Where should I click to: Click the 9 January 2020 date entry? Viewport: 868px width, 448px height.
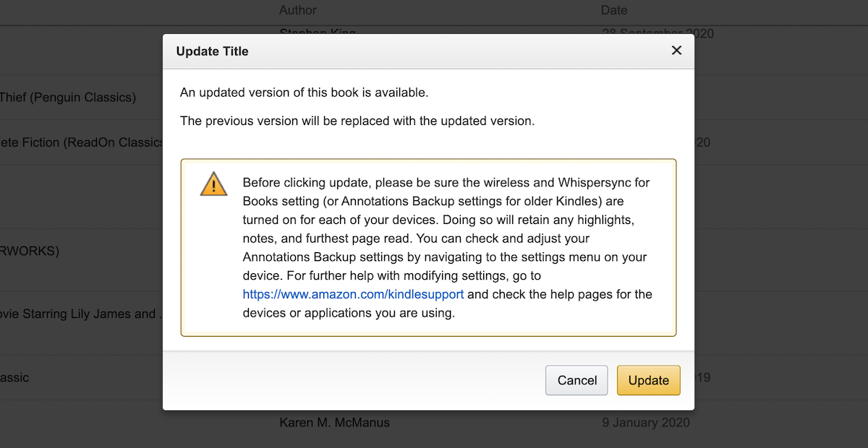[646, 422]
